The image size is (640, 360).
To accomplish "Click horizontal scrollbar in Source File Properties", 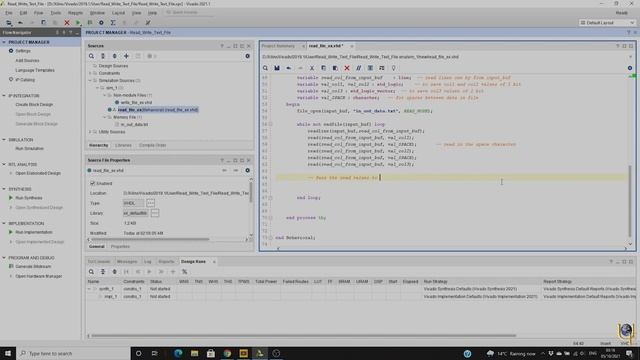I will click(150, 239).
